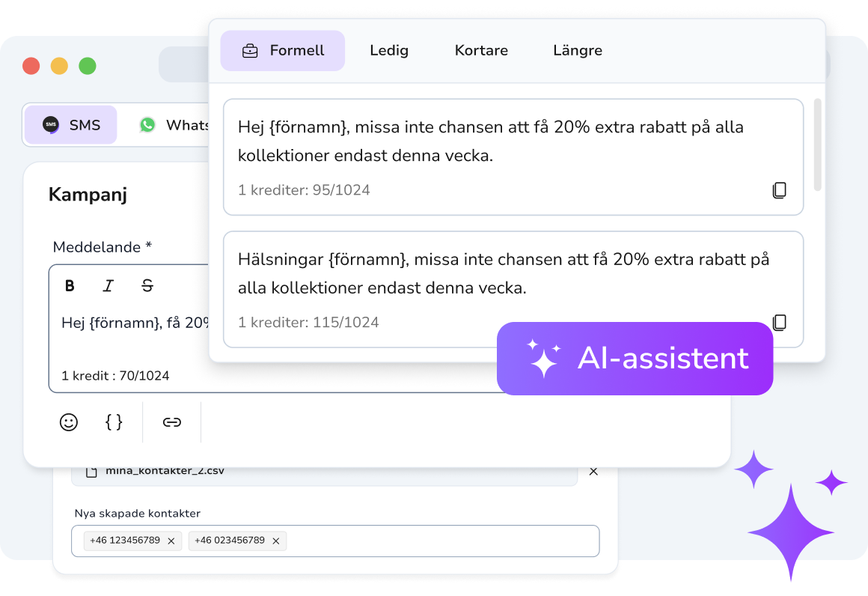Open the emoji picker
This screenshot has height=596, width=868.
[x=69, y=422]
